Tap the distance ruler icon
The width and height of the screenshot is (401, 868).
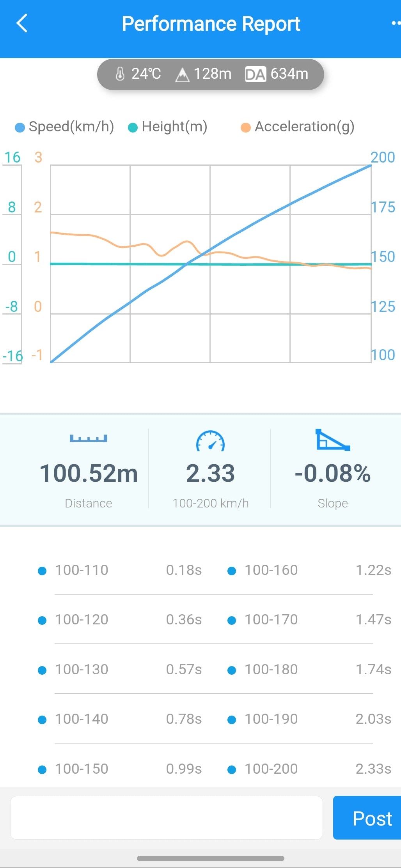click(x=89, y=438)
